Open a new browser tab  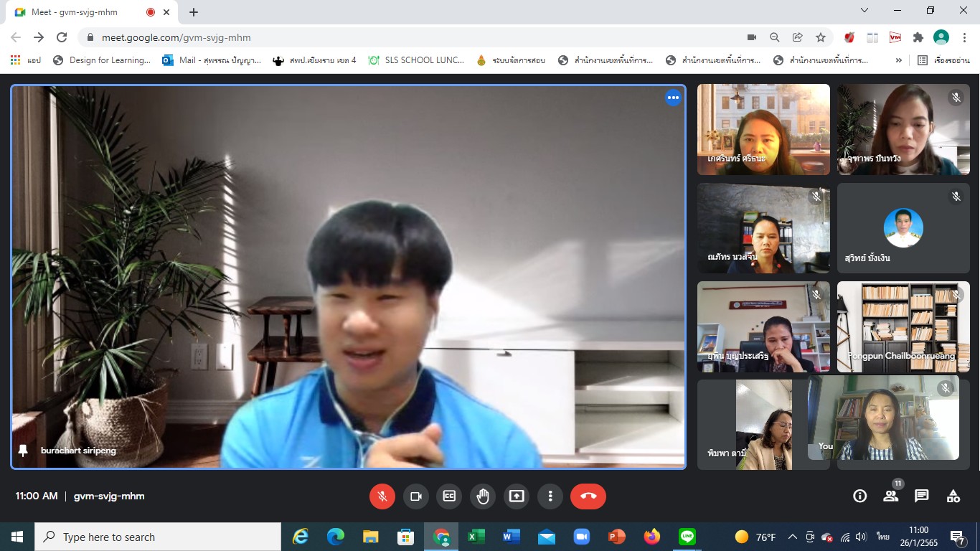click(x=194, y=12)
